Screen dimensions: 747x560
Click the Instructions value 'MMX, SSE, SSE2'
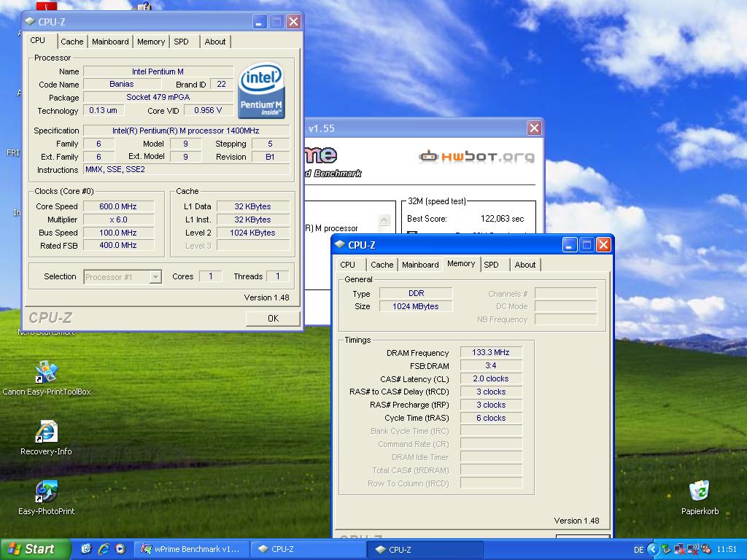click(x=186, y=169)
